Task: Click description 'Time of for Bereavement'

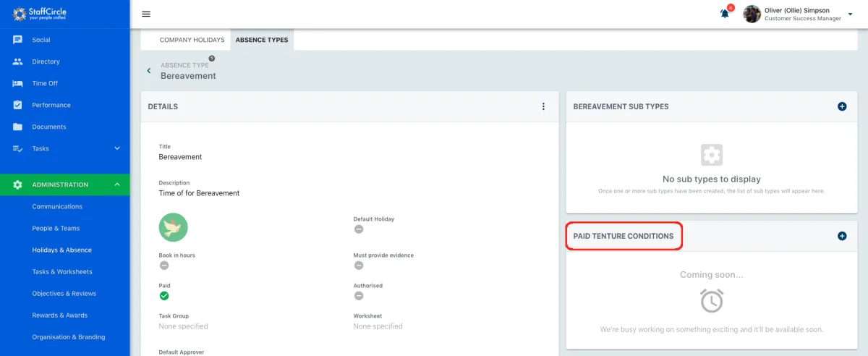Action: pyautogui.click(x=199, y=193)
